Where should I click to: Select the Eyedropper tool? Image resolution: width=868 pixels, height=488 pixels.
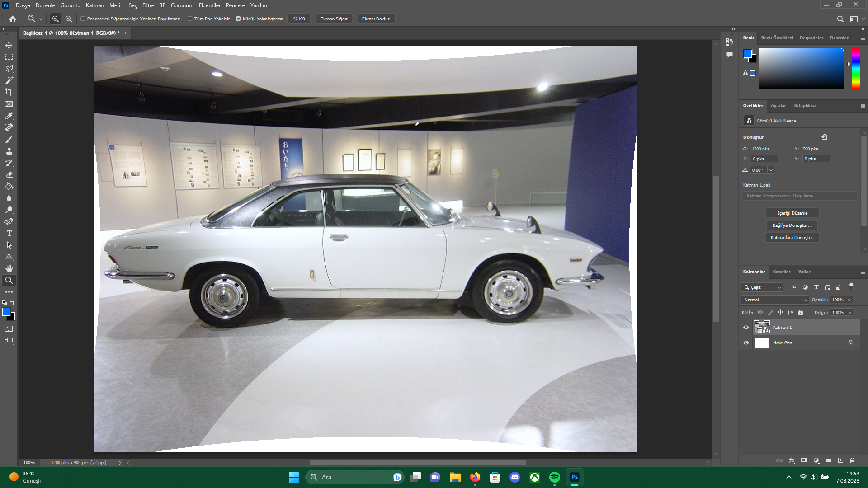click(9, 116)
